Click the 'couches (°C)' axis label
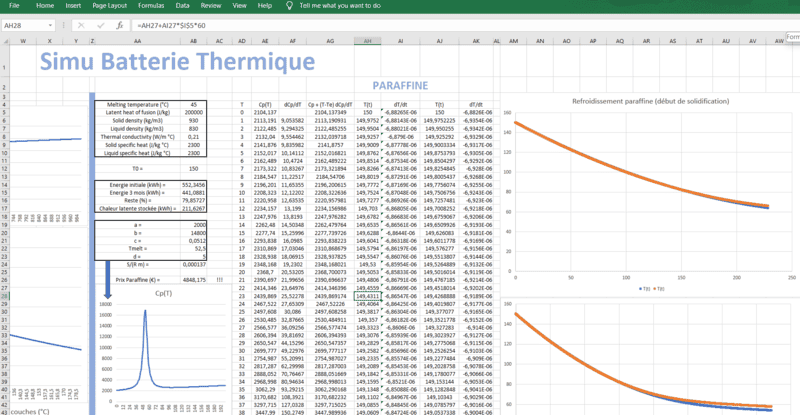The image size is (800, 415). (30, 411)
